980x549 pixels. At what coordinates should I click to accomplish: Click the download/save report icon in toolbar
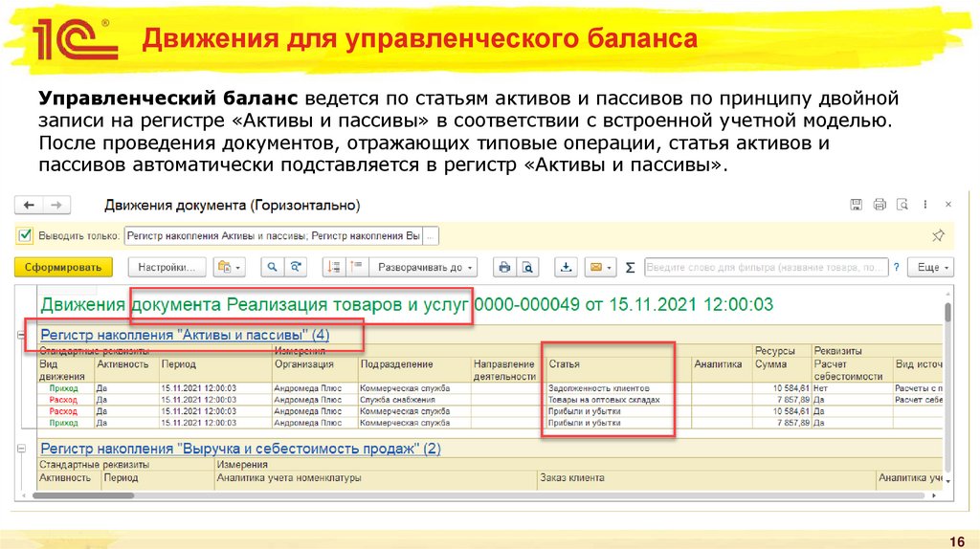click(x=566, y=267)
